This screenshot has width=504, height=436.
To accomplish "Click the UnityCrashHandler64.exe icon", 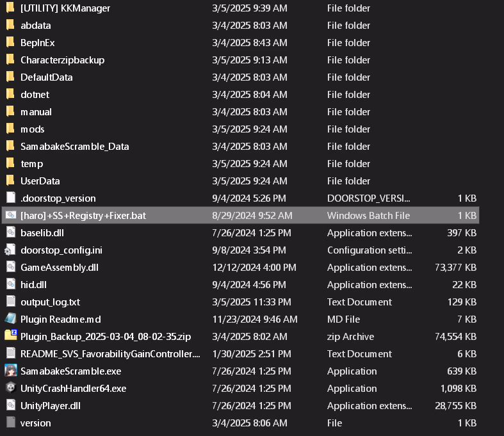I will [x=10, y=388].
